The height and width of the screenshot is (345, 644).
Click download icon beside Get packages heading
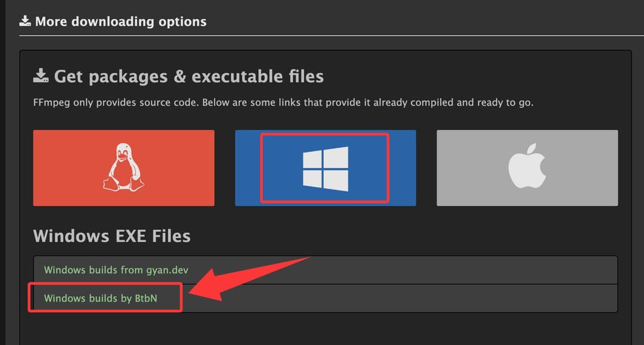point(41,76)
